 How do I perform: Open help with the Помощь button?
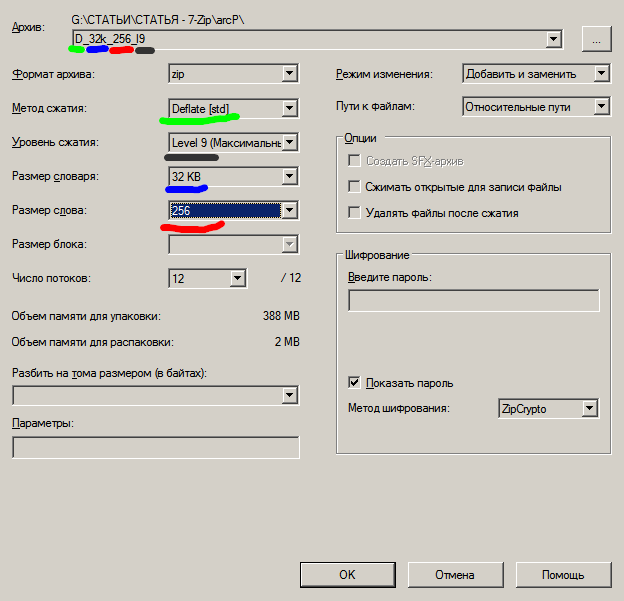pos(563,575)
